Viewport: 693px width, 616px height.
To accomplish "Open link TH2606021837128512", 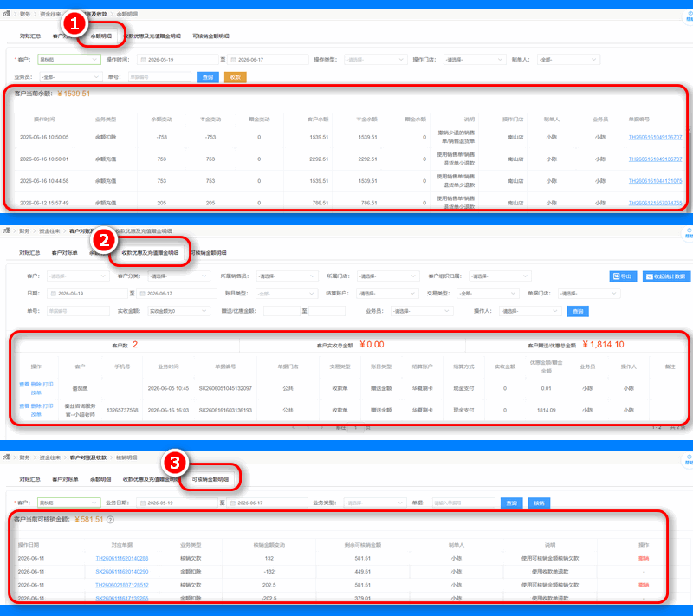I will tap(122, 585).
